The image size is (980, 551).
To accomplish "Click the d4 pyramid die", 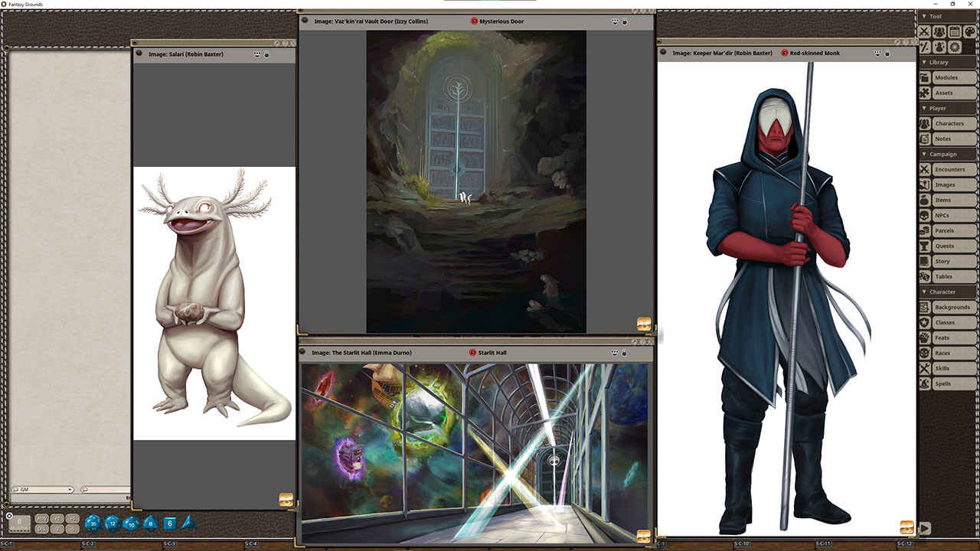I will [x=188, y=523].
